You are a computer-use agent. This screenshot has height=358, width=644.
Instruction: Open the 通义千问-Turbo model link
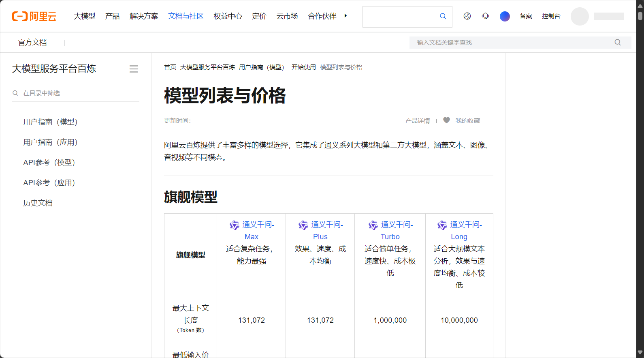point(397,231)
